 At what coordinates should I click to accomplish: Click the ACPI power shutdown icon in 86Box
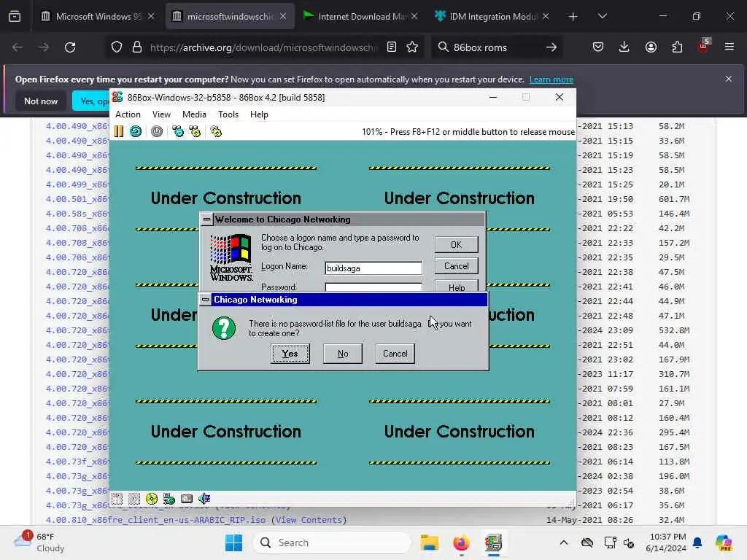tap(157, 131)
